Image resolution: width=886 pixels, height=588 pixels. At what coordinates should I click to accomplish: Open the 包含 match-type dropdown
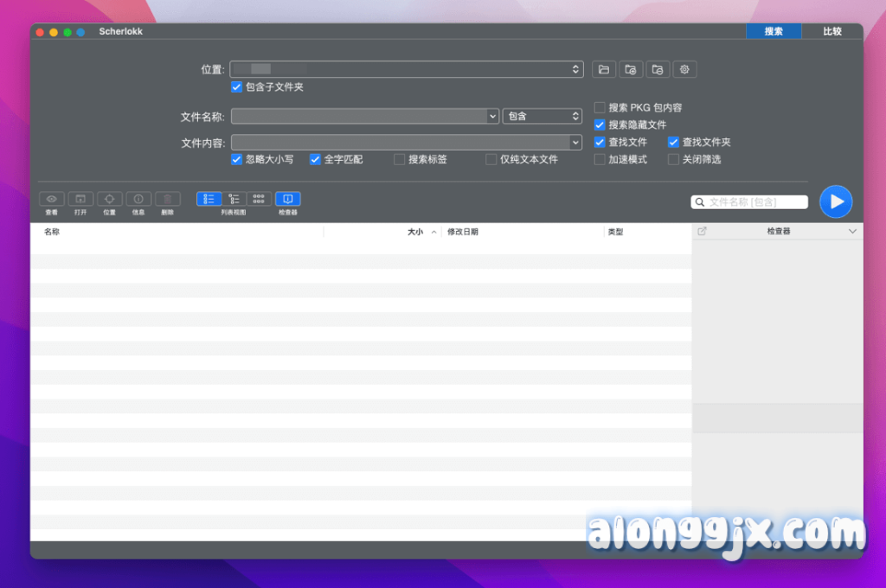point(542,116)
